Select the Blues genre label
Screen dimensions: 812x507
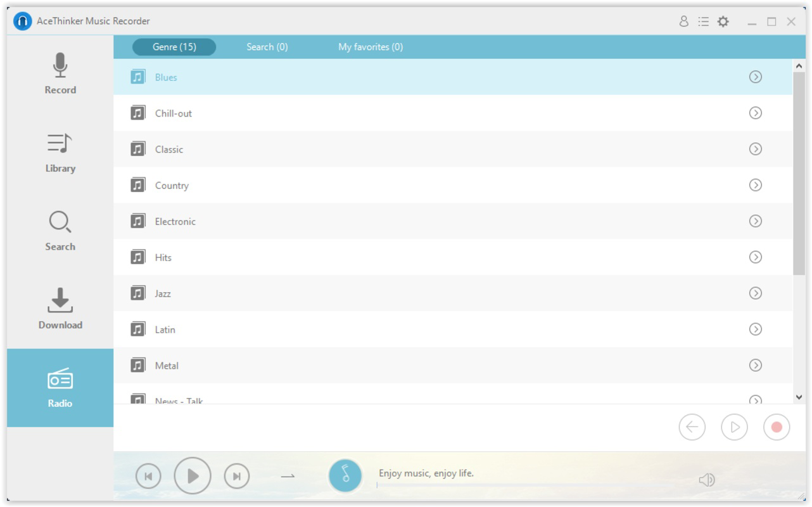166,77
